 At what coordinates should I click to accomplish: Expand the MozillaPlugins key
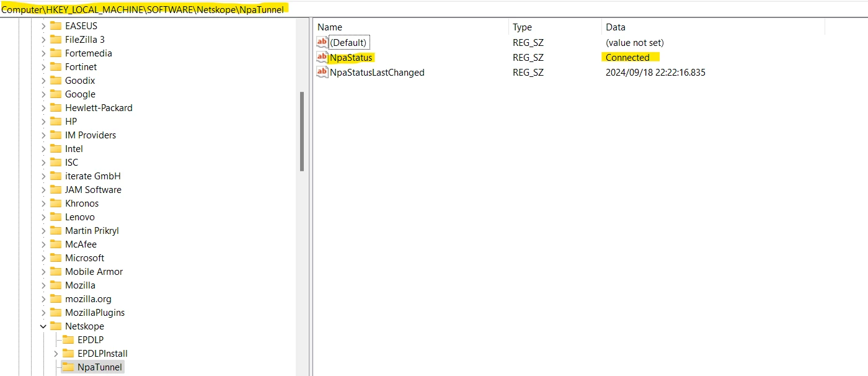(43, 313)
